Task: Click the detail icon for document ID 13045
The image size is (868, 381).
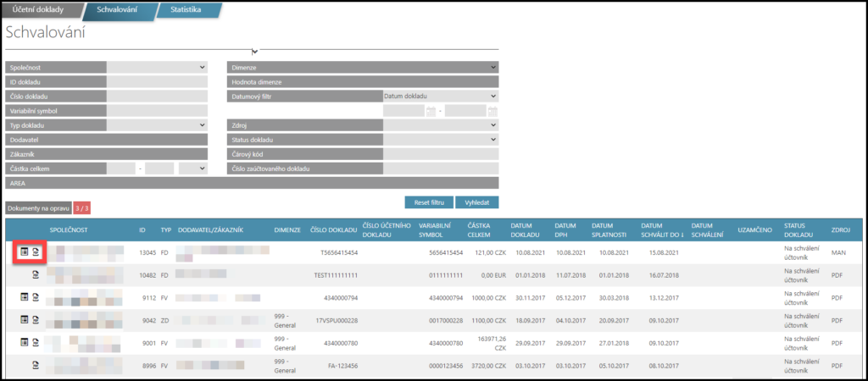Action: click(25, 252)
